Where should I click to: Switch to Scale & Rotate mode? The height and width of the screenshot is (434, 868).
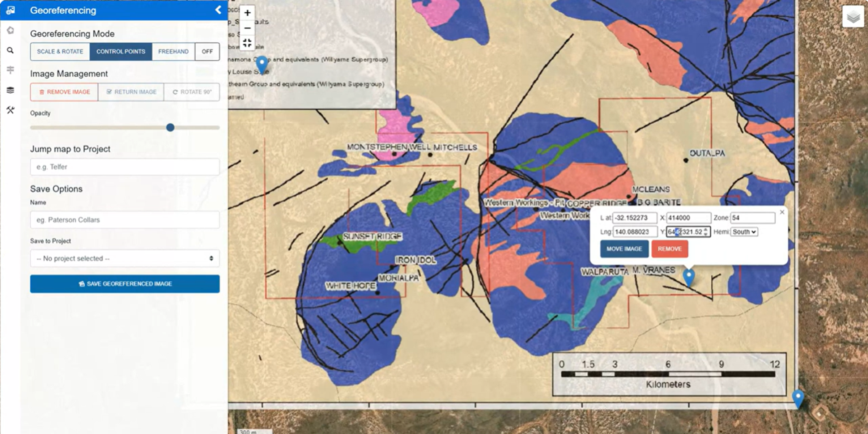tap(60, 51)
